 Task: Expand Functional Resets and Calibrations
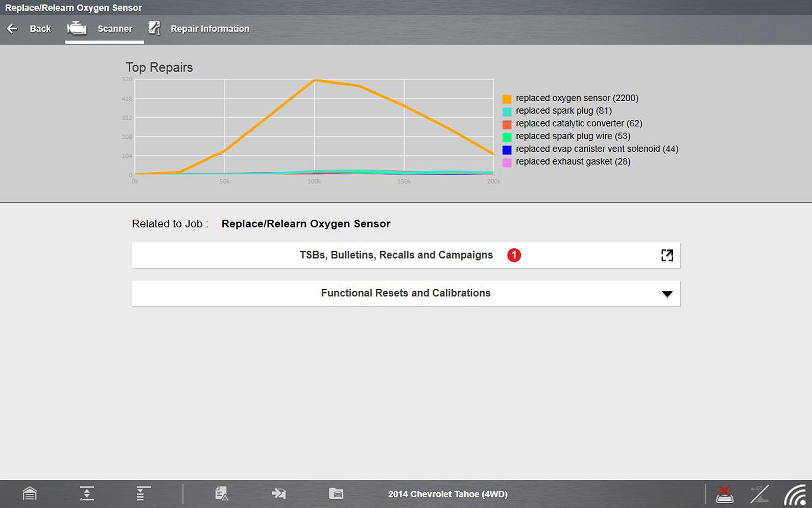click(x=405, y=293)
